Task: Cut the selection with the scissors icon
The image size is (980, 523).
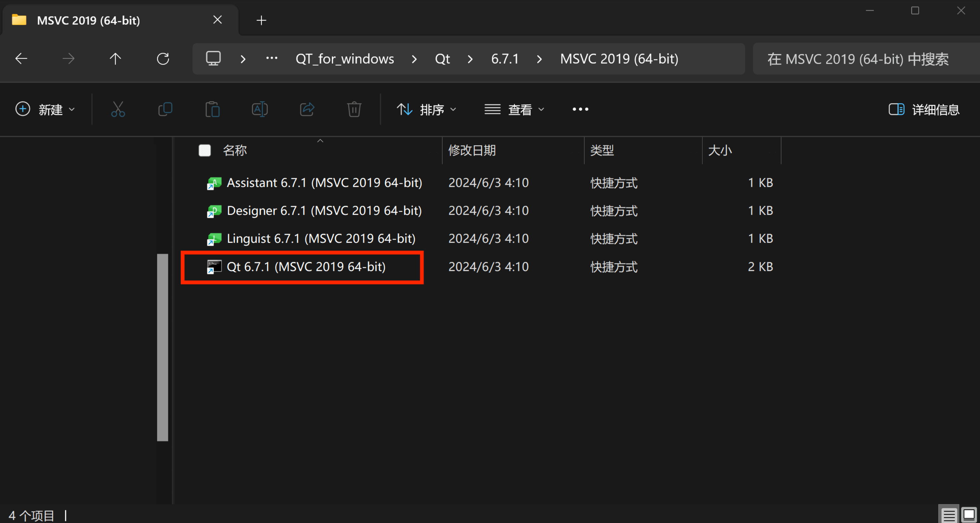Action: click(118, 110)
